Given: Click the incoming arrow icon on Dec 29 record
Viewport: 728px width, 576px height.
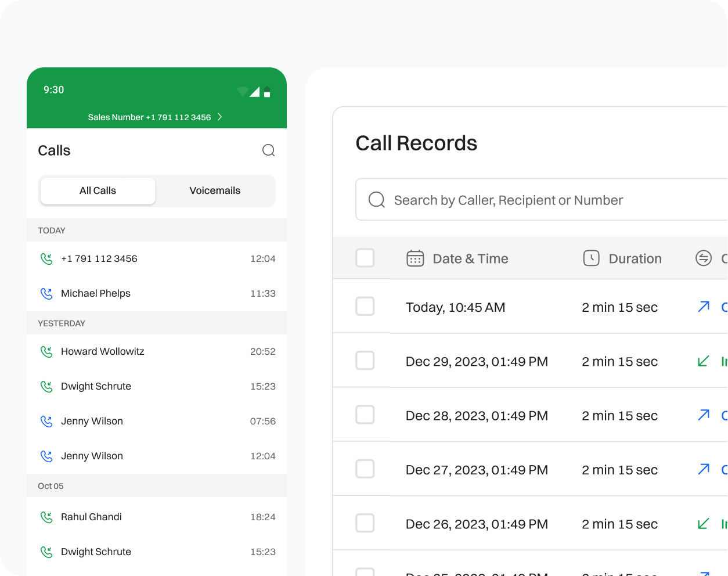Looking at the screenshot, I should point(703,361).
